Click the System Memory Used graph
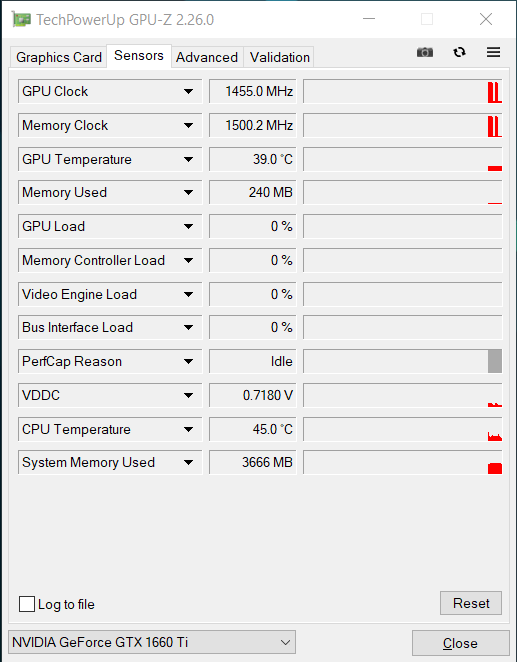517x662 pixels. pyautogui.click(x=403, y=462)
